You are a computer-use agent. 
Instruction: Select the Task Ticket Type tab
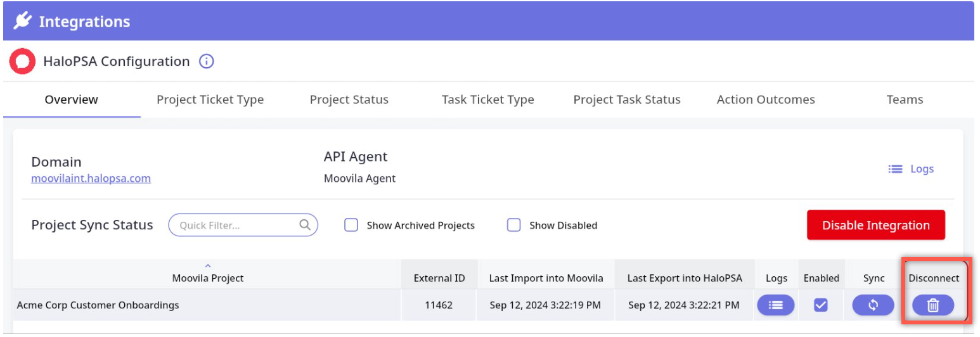(x=487, y=99)
